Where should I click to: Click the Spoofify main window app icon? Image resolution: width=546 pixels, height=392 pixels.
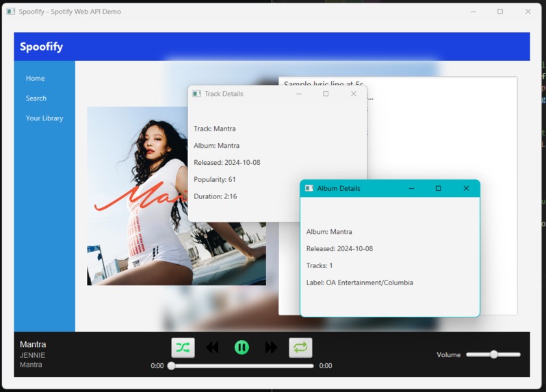click(x=11, y=12)
